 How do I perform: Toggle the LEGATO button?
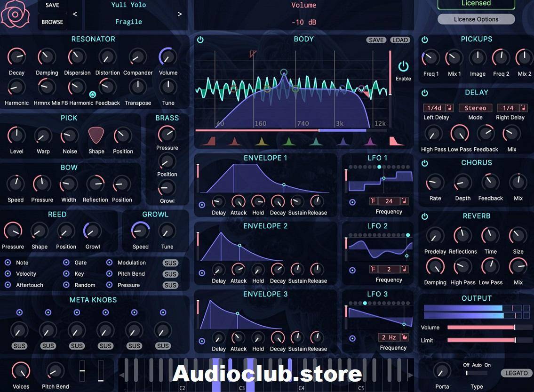[516, 373]
